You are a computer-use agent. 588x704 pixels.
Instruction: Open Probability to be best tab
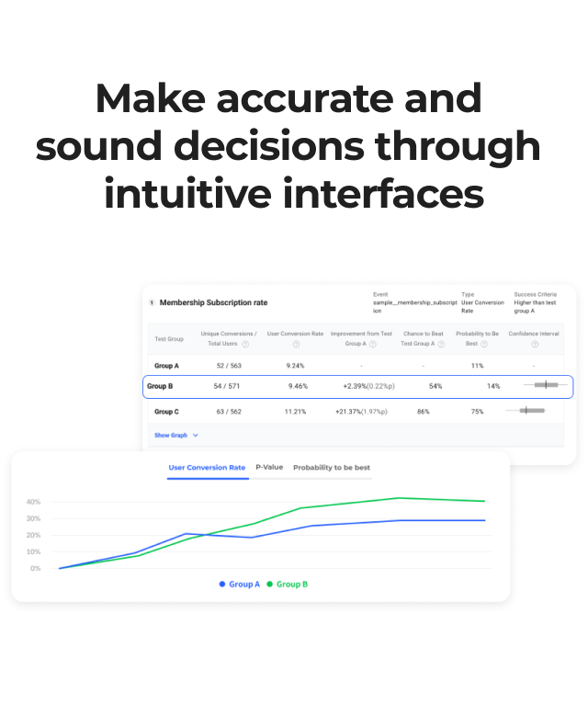(332, 468)
